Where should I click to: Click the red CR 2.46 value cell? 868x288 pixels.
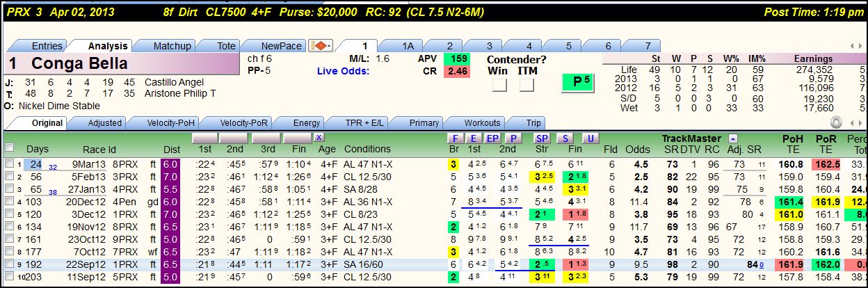[x=456, y=72]
